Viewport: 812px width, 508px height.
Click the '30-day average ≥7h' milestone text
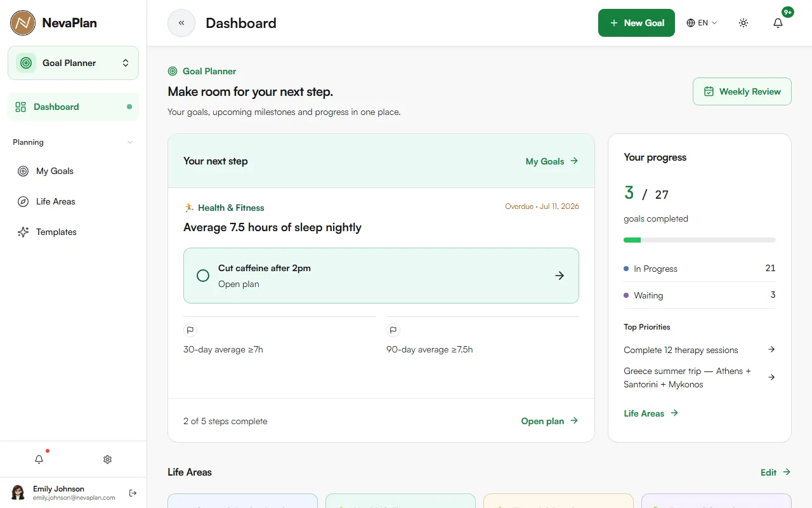click(x=223, y=349)
